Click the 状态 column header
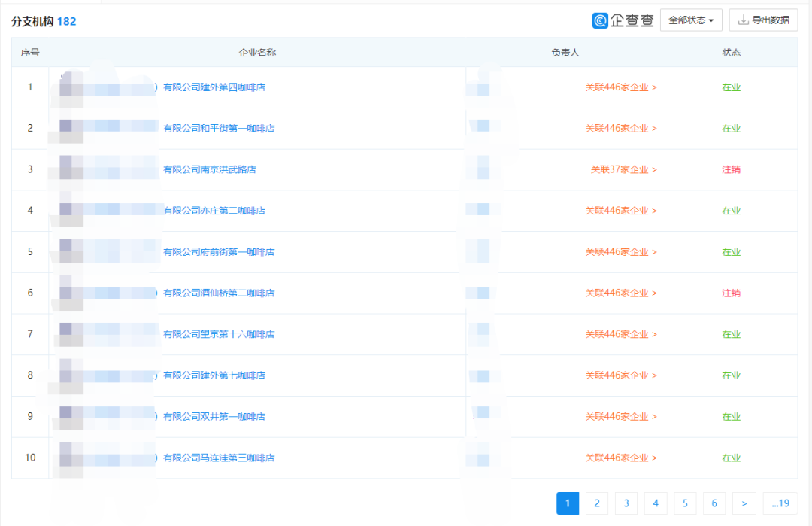This screenshot has width=812, height=526. coord(731,53)
